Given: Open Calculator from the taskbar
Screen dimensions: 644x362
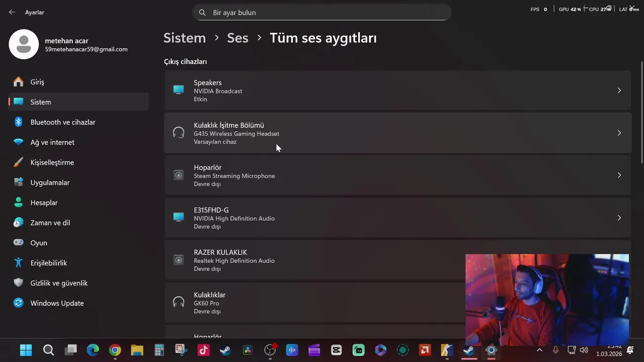Looking at the screenshot, I should (x=159, y=350).
